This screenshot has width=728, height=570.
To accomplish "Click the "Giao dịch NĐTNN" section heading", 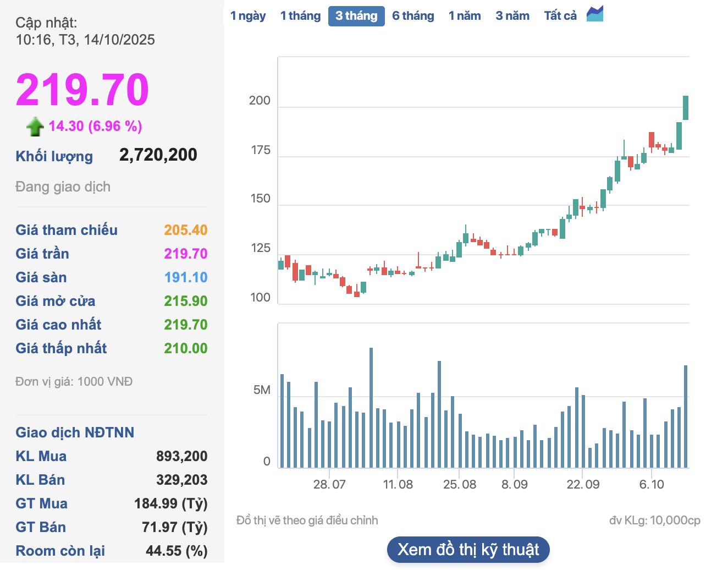I will pyautogui.click(x=75, y=432).
